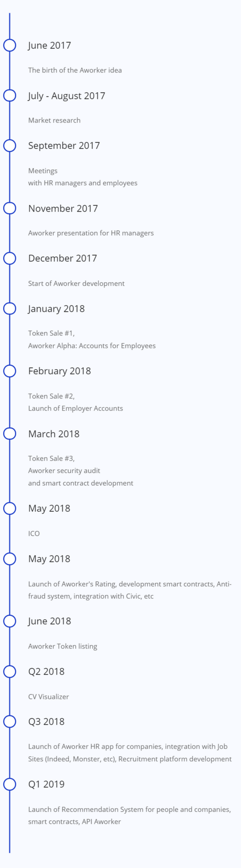Click 'Launch of Employer Accounts' text
Viewport: 241px width, 868px height.
coord(75,408)
